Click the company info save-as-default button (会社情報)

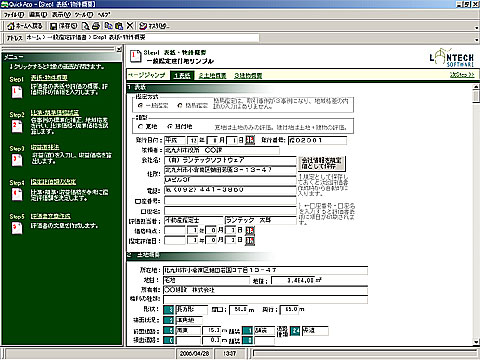click(x=322, y=163)
